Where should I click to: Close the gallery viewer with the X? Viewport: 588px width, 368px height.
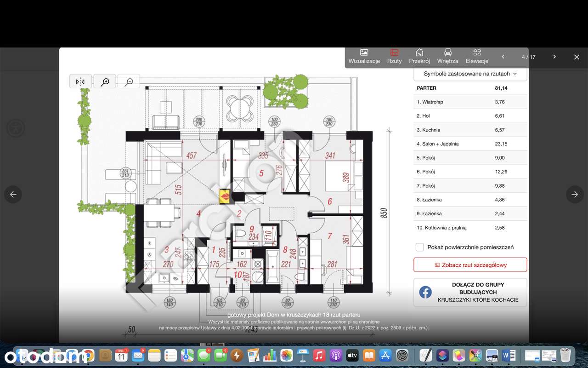577,57
